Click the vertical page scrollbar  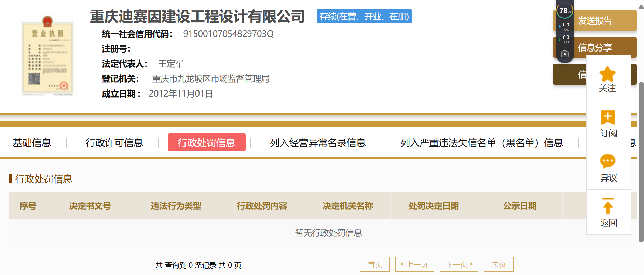tap(641, 162)
